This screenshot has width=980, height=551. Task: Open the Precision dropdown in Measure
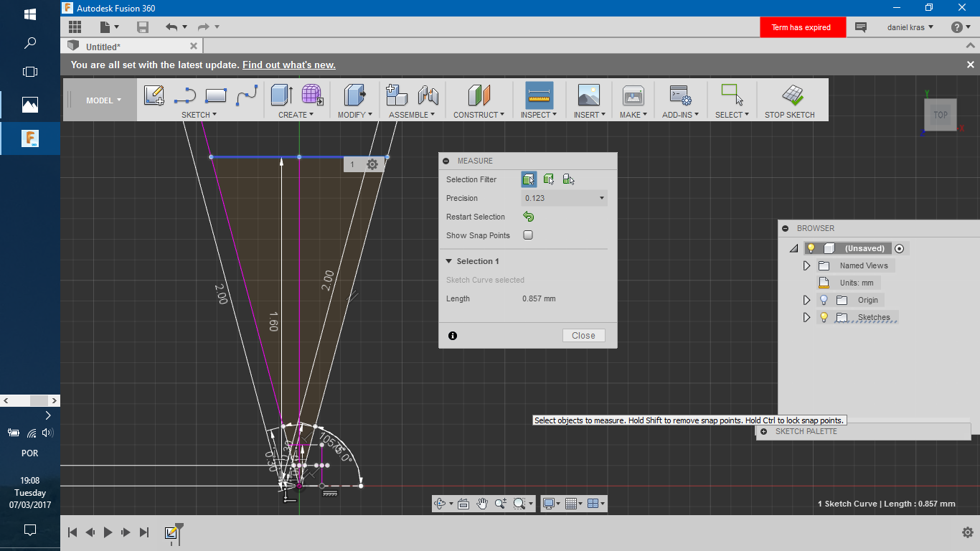564,198
